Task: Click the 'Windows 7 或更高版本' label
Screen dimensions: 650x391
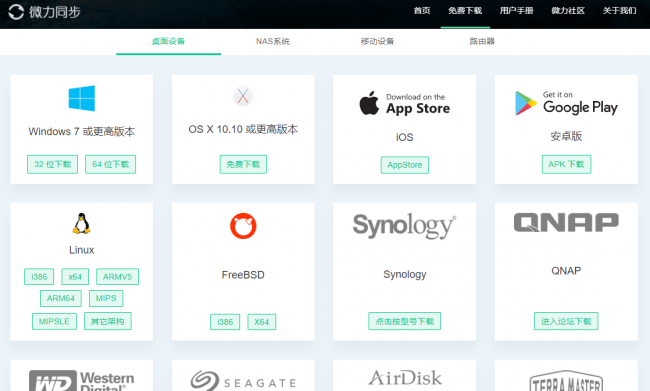Action: (x=82, y=131)
